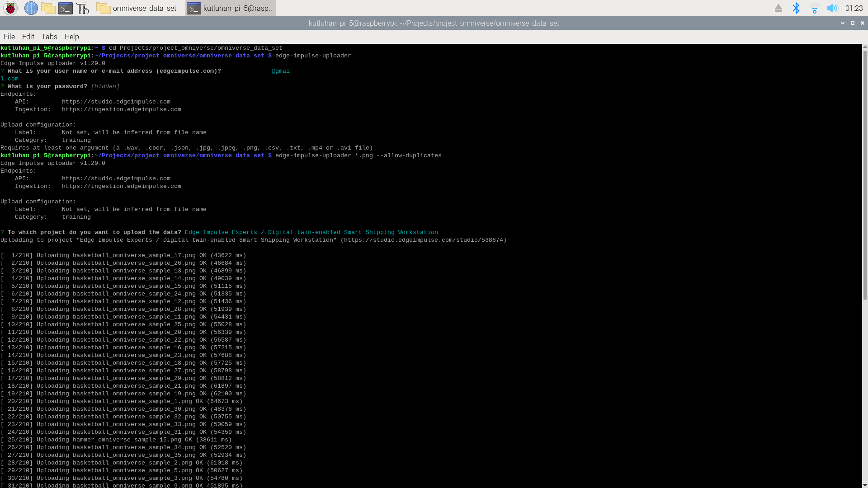868x488 pixels.
Task: Click the first Ingestion https://ingestion.edgeimpulse.com endpoint
Action: click(x=122, y=109)
